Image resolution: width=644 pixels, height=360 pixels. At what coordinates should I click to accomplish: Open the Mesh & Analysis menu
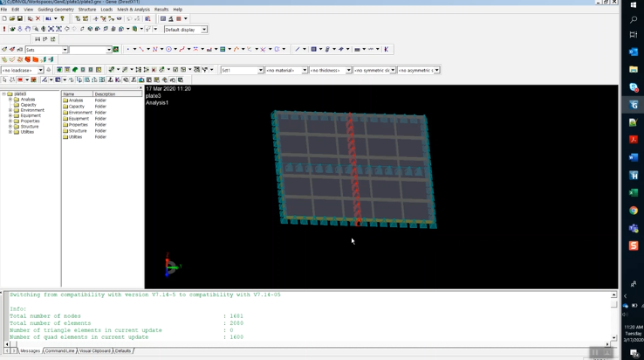[134, 9]
